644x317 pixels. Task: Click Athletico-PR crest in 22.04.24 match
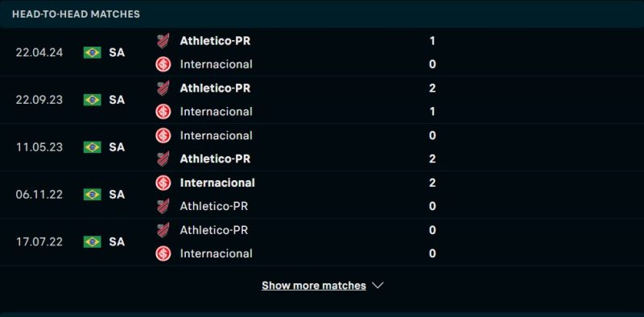pyautogui.click(x=163, y=41)
